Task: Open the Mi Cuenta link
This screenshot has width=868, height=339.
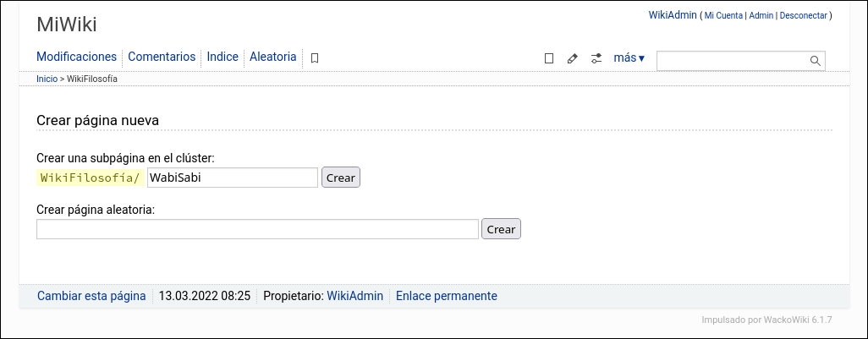Action: point(723,15)
